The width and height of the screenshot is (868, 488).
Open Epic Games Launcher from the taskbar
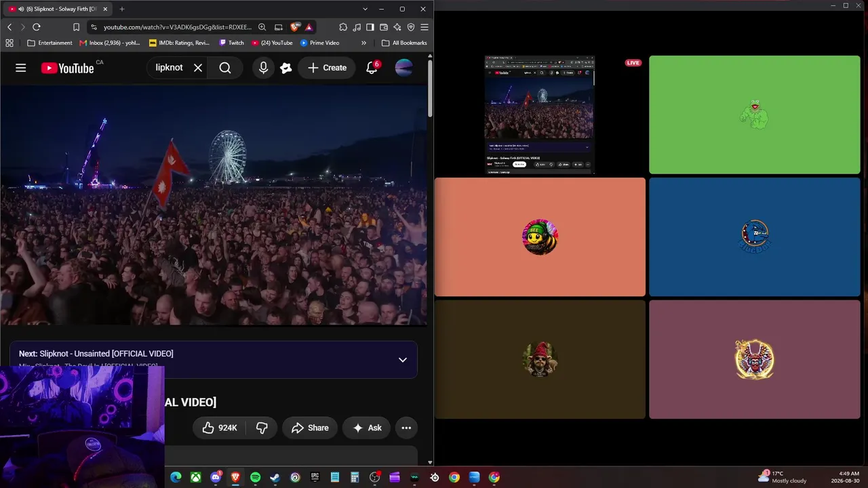tap(315, 477)
